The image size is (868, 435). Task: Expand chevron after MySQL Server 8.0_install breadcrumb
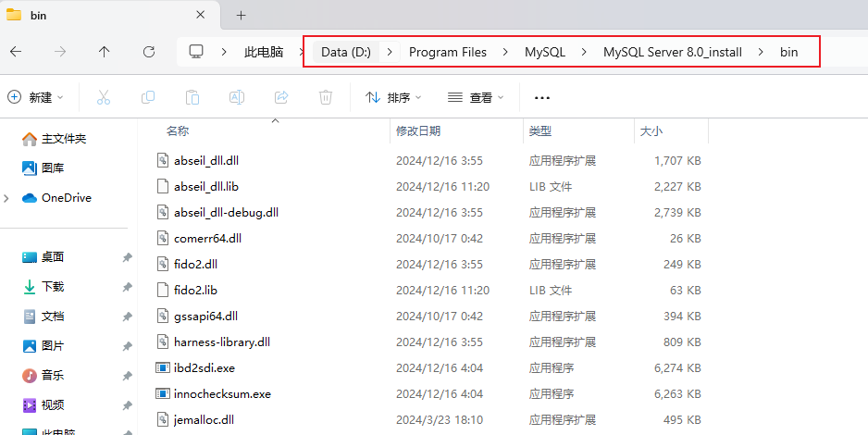(761, 52)
